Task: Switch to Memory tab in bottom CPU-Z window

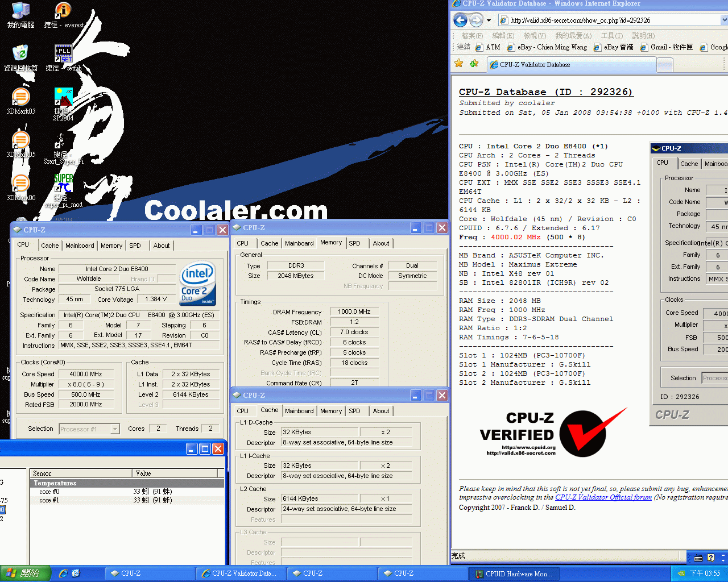Action: pos(331,411)
